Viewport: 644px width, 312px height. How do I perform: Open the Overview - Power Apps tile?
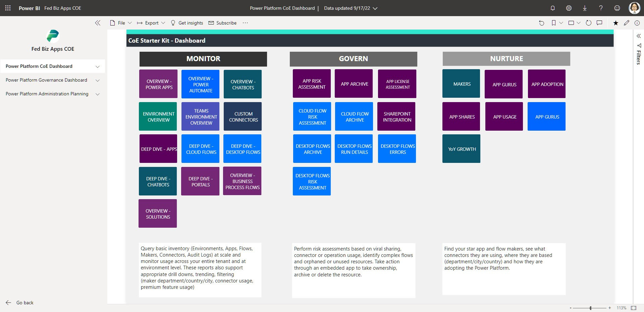158,84
